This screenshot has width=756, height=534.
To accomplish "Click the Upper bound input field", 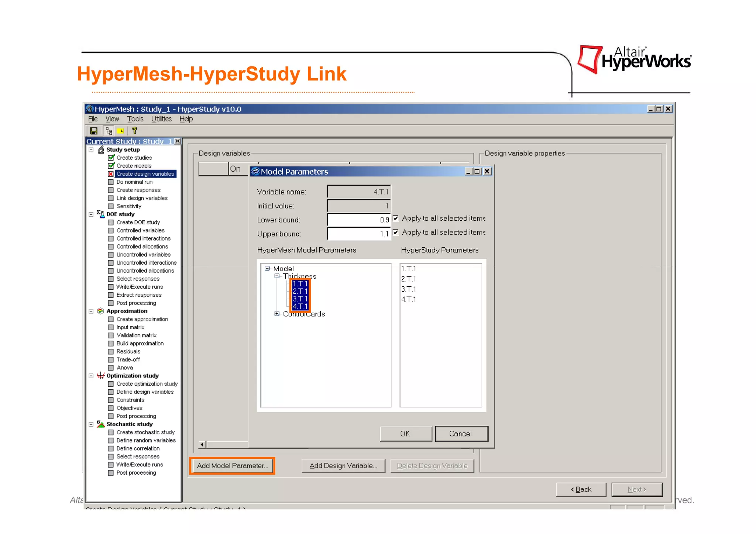I will tap(359, 234).
